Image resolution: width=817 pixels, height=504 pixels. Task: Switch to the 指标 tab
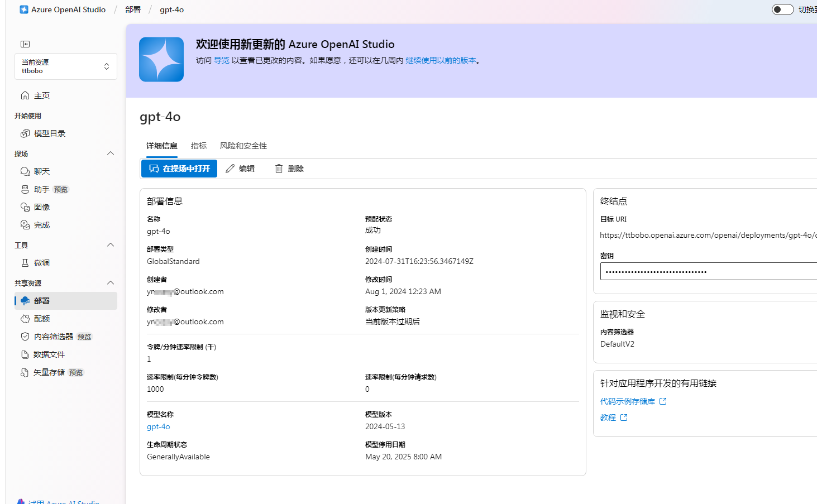(199, 146)
